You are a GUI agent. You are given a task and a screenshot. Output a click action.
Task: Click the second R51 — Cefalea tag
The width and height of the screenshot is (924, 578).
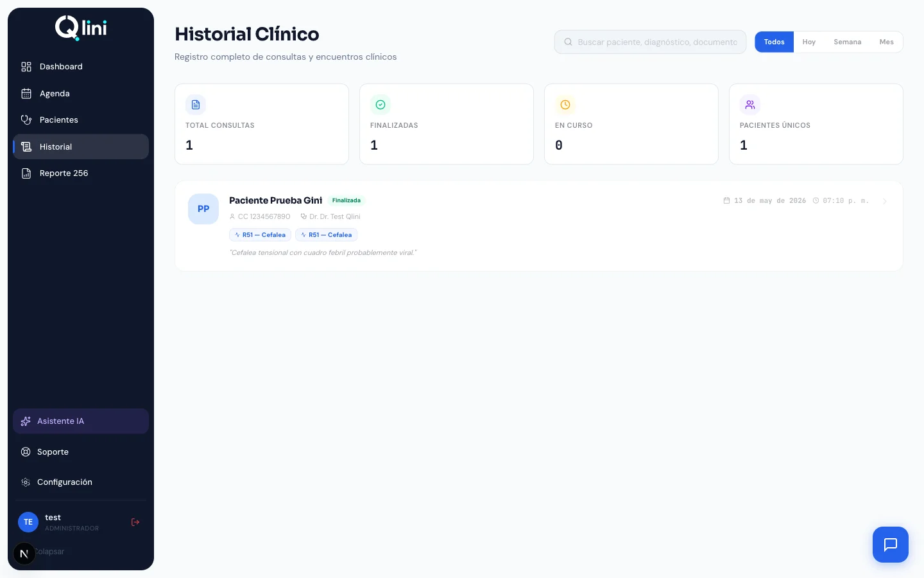coord(327,235)
